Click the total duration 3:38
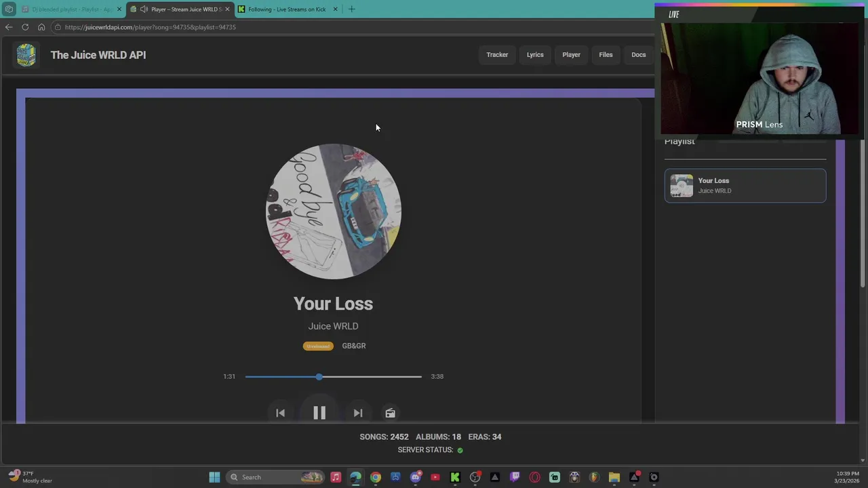The image size is (868, 488). tap(437, 376)
